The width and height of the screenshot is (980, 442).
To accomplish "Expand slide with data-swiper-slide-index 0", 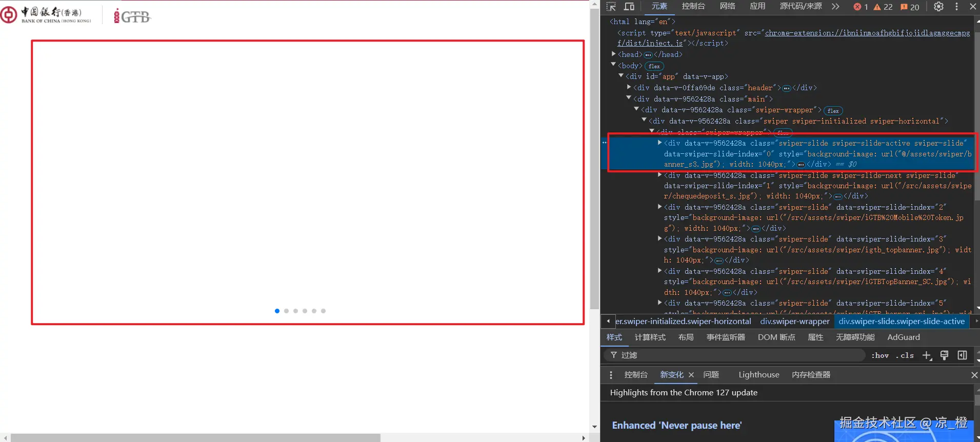I will click(x=659, y=143).
